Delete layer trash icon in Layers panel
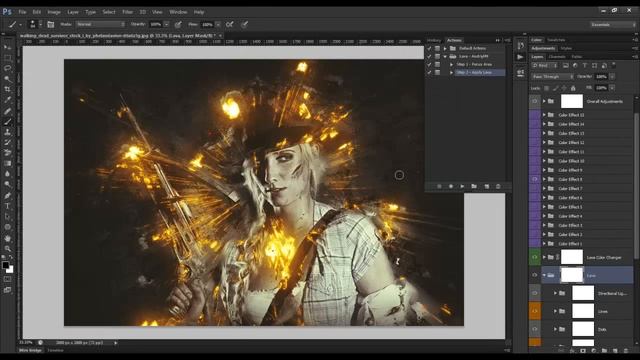Screen dimensions: 640x360 [x=626, y=350]
